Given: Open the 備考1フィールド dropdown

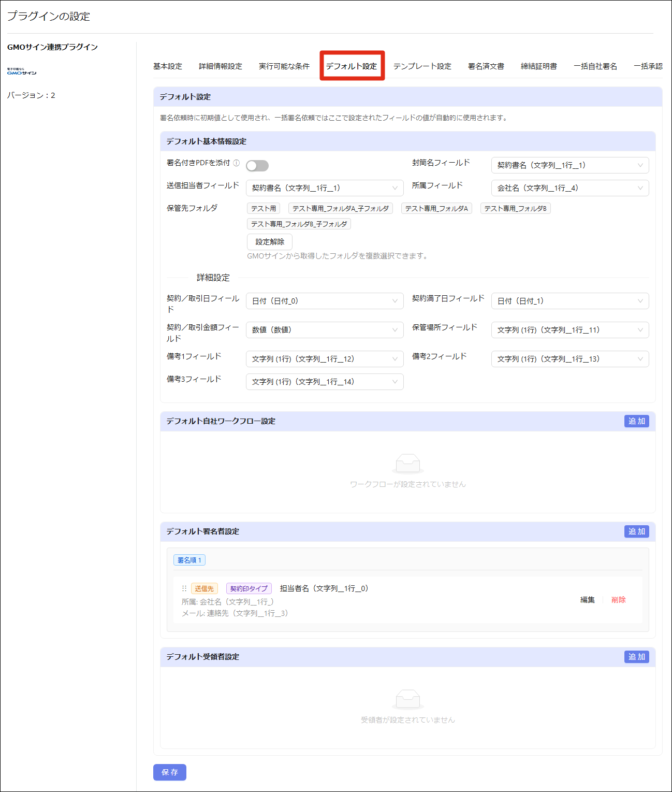Looking at the screenshot, I should point(325,359).
